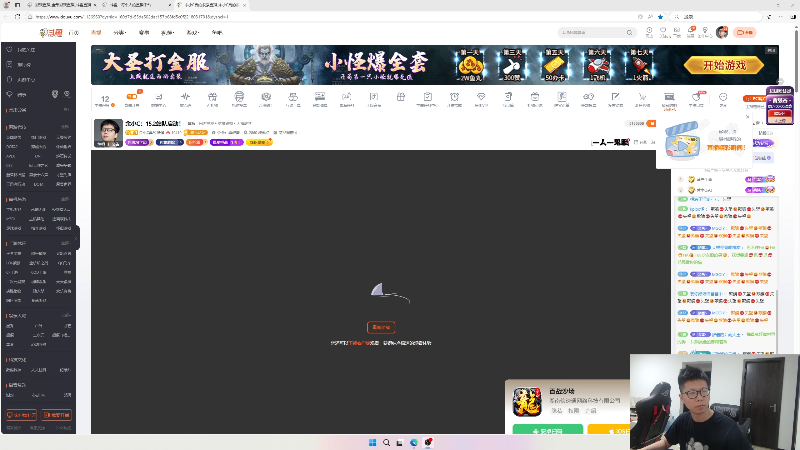Click the clipboard checklist icon in the icon row
Screen dimensions: 800x450
pos(428,99)
